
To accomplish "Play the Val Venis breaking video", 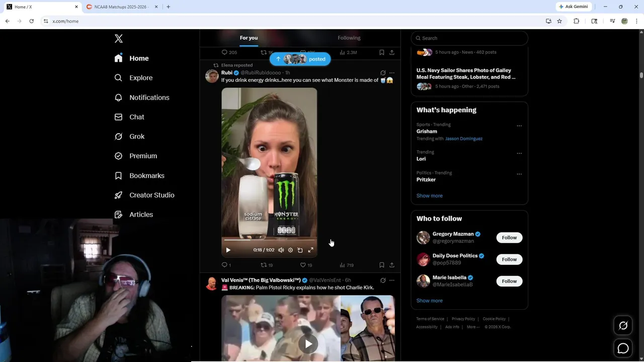I will pos(308,344).
